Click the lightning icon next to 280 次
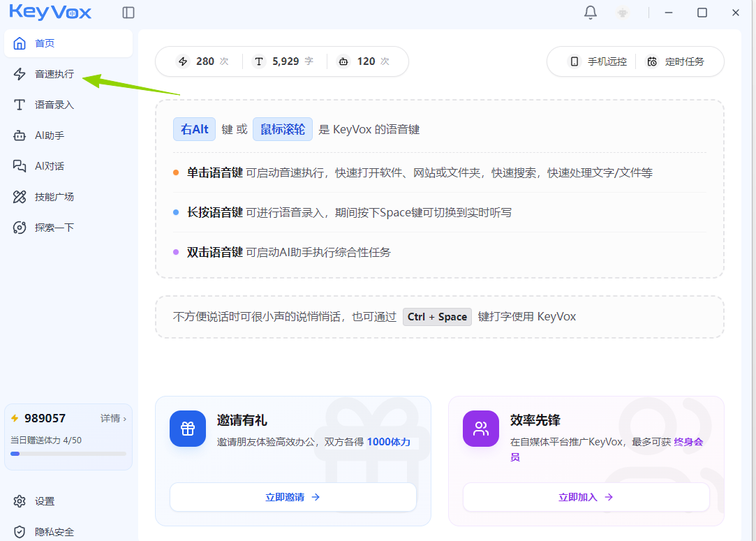This screenshot has width=756, height=541. coord(183,61)
